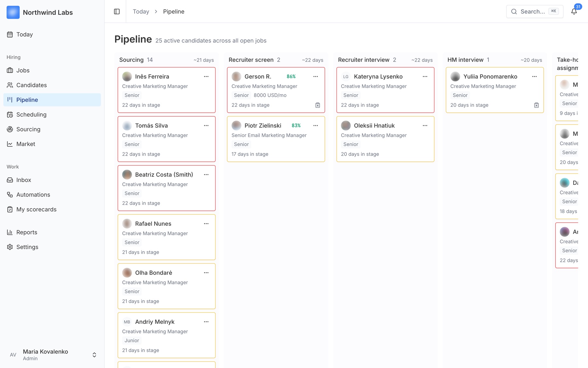Open more options for Tomás Silva card
The image size is (588, 368).
tap(206, 126)
